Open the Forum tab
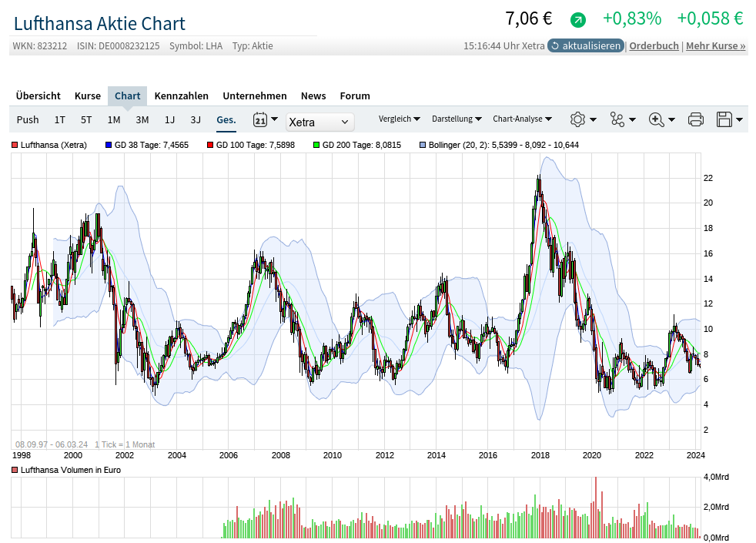This screenshot has height=543, width=756. [x=355, y=96]
